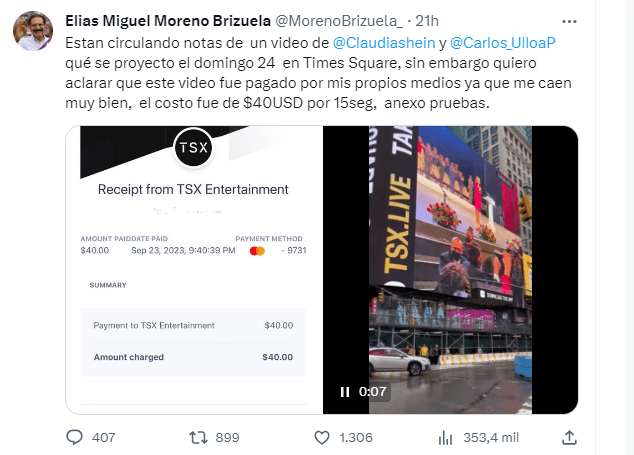Click the 353,4 mil views count
The width and height of the screenshot is (634, 455).
point(491,438)
